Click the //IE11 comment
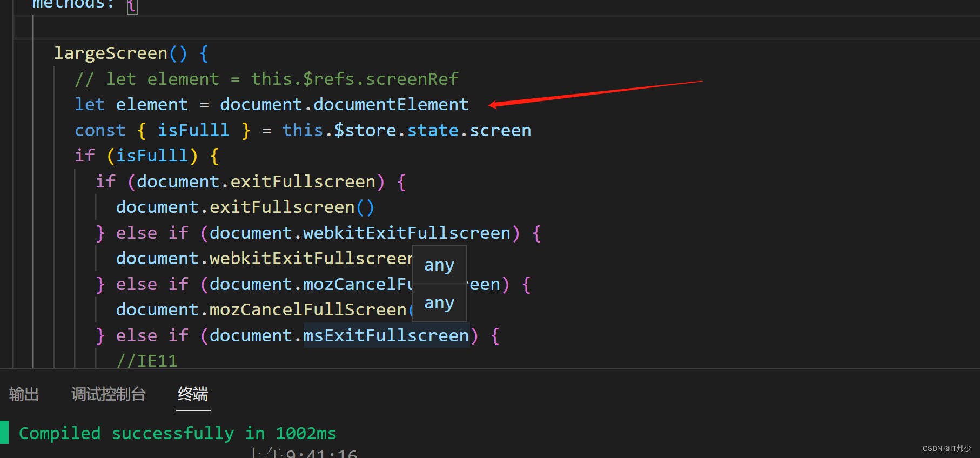This screenshot has width=980, height=458. point(147,361)
